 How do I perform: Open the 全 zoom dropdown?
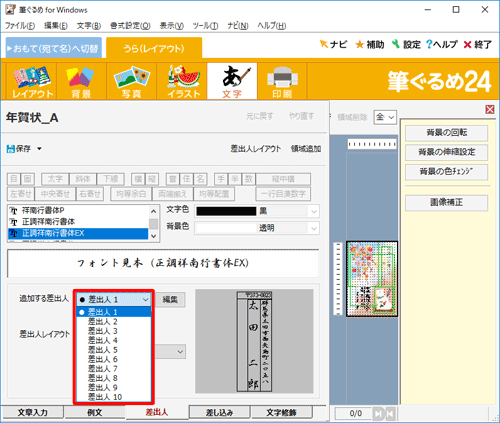click(385, 117)
